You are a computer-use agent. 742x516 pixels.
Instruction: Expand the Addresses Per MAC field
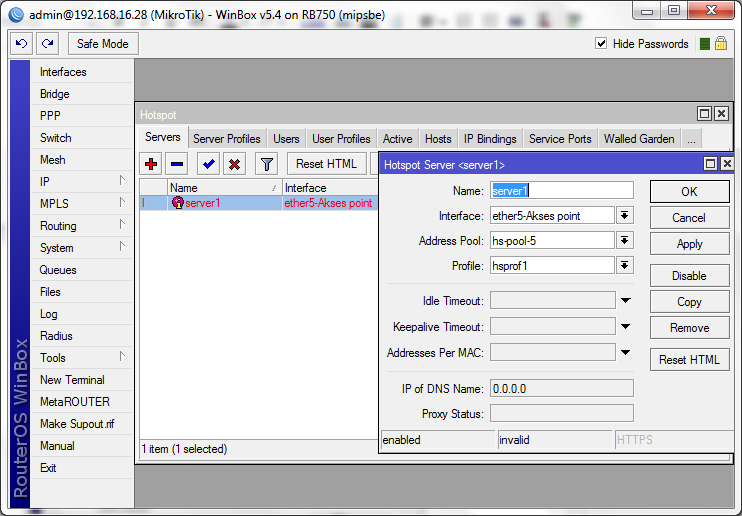(626, 353)
